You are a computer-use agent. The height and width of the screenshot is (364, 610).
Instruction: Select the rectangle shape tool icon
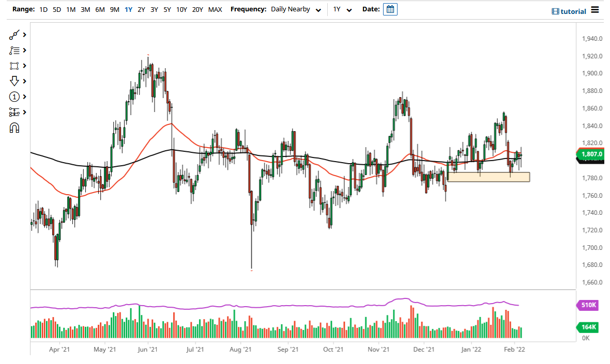tap(14, 66)
